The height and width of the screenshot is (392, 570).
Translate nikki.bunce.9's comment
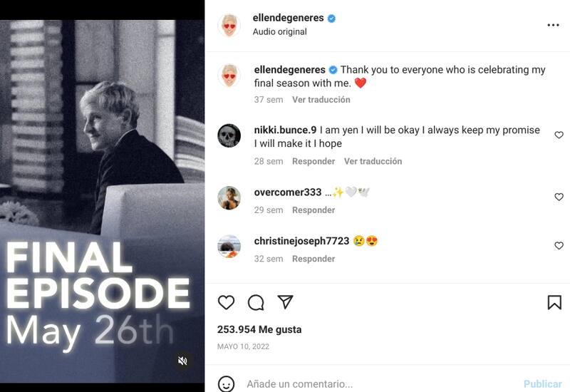click(x=373, y=161)
